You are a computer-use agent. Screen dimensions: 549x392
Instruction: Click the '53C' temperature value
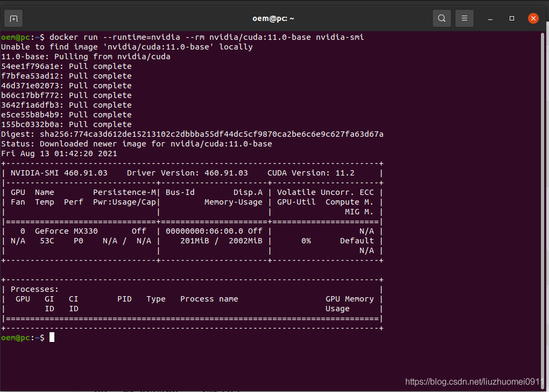coord(47,241)
